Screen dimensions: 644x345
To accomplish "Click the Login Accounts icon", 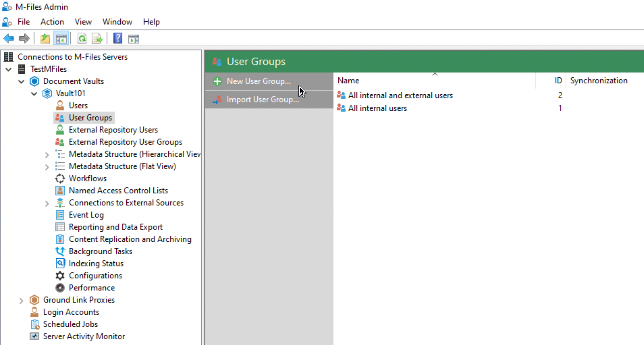I will (34, 312).
